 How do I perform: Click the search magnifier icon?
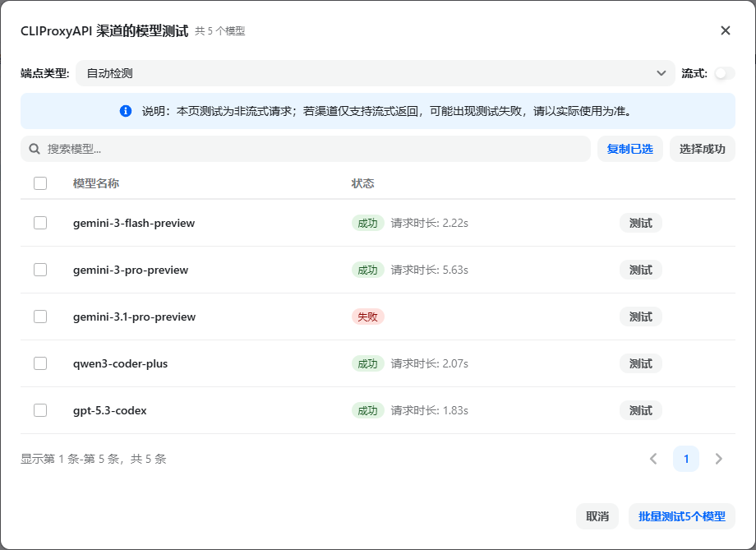pos(35,149)
